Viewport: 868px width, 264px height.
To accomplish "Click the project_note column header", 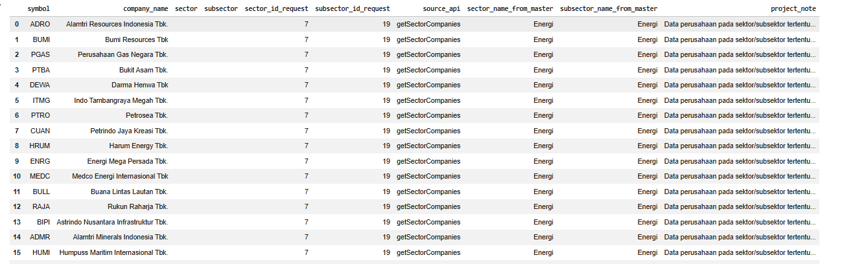I will tap(793, 9).
